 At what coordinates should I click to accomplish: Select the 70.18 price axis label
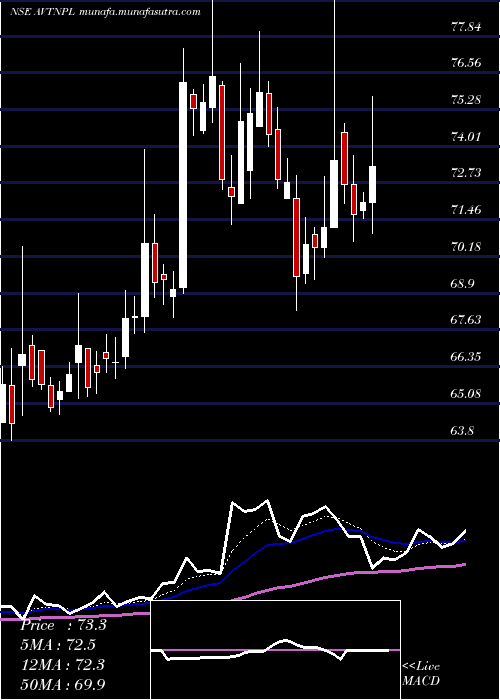466,246
